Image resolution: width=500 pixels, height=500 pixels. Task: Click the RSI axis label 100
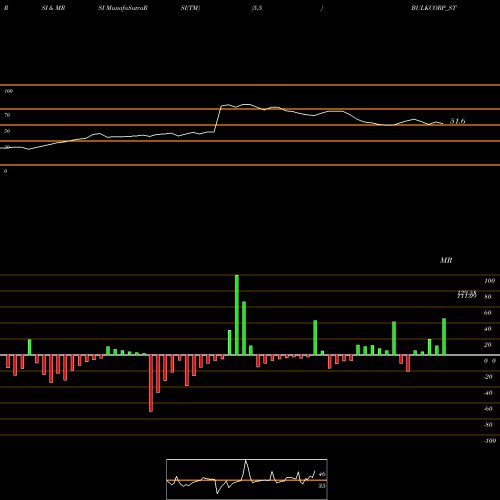pyautogui.click(x=9, y=91)
